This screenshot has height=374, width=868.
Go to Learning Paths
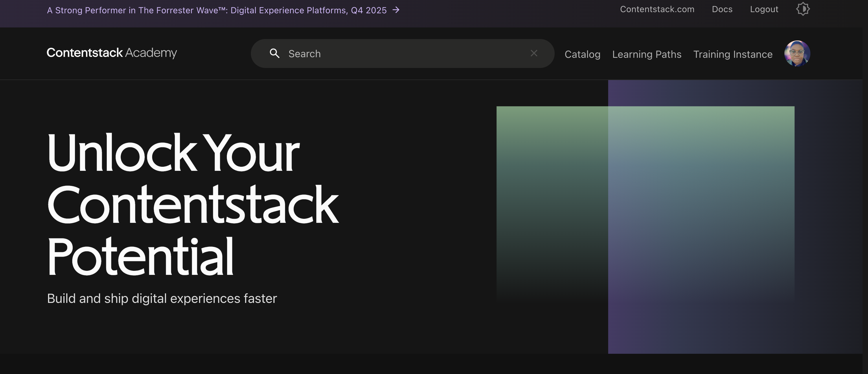coord(647,54)
